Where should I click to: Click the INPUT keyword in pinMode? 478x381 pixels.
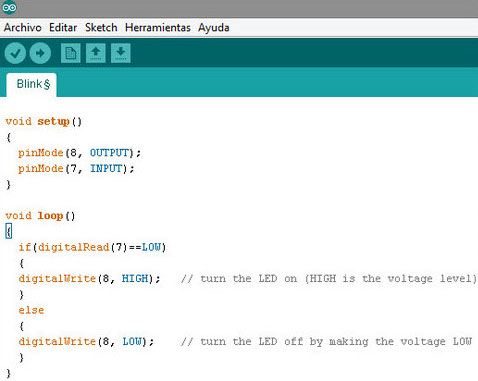pyautogui.click(x=106, y=168)
